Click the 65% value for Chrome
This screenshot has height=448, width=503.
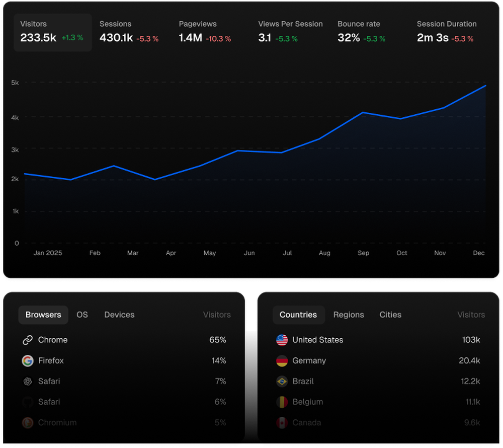(x=218, y=340)
